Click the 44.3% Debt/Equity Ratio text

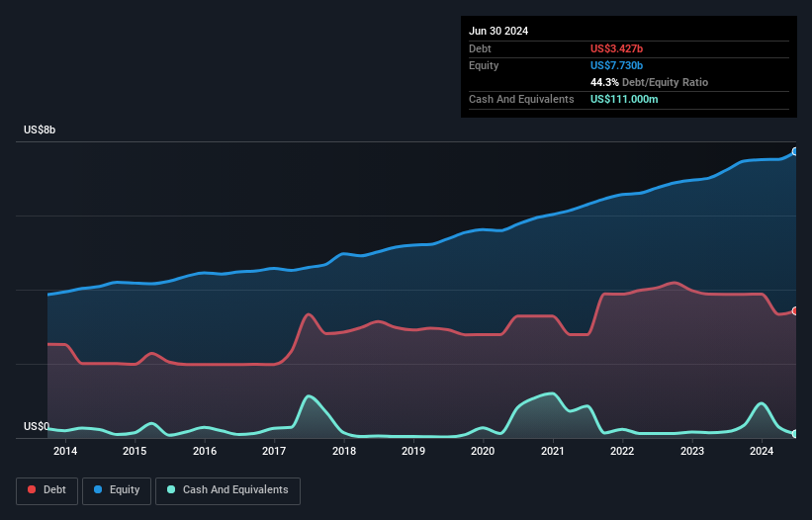pyautogui.click(x=649, y=82)
